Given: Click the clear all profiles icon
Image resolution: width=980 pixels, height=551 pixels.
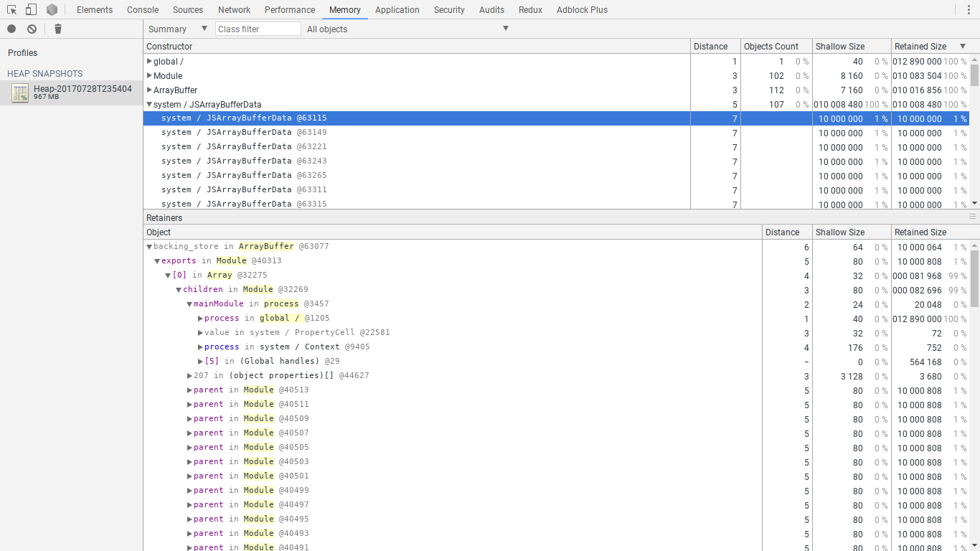Looking at the screenshot, I should coord(32,29).
